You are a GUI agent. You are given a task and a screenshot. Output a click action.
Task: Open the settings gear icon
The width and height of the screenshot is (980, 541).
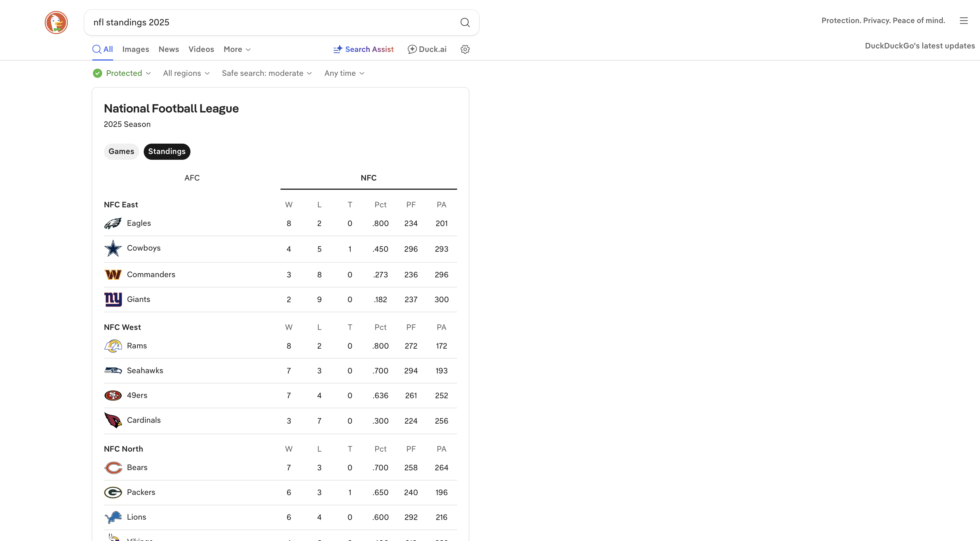[465, 49]
